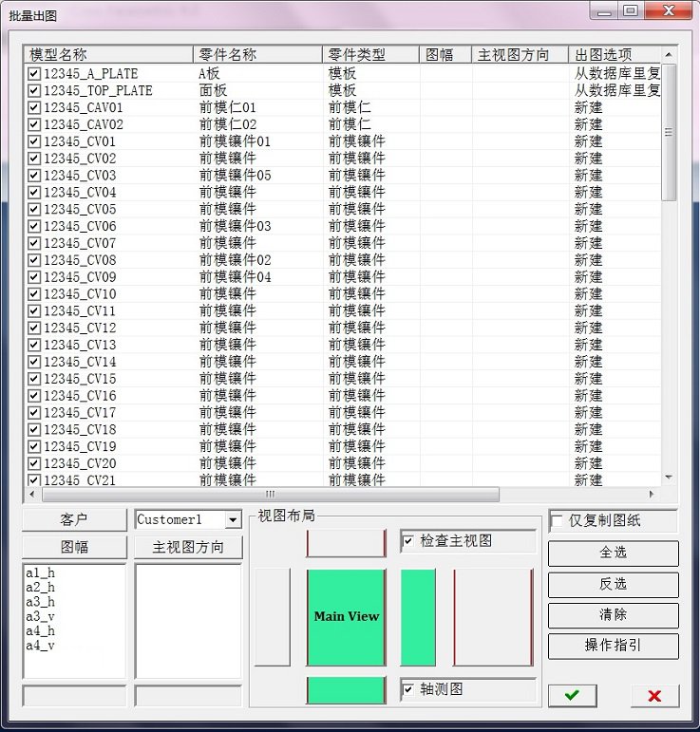This screenshot has width=700, height=732.
Task: Select part name 前模镶件03
Action: tap(235, 226)
